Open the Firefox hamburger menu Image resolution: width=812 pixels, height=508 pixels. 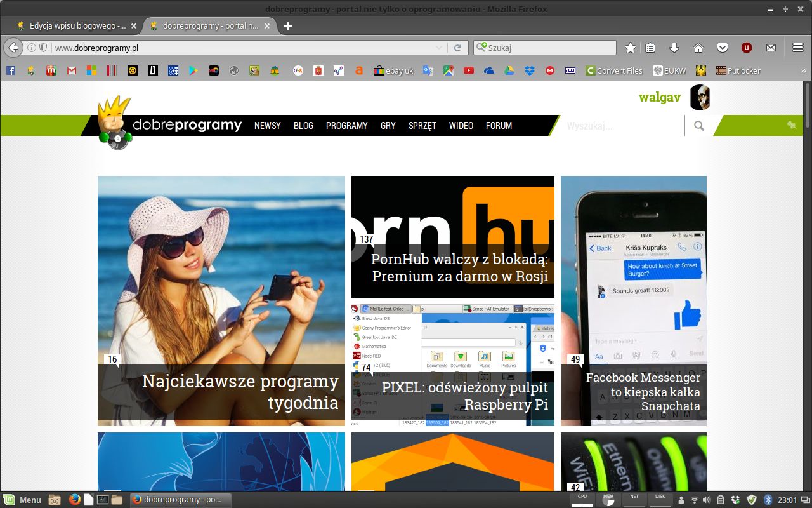(x=798, y=48)
